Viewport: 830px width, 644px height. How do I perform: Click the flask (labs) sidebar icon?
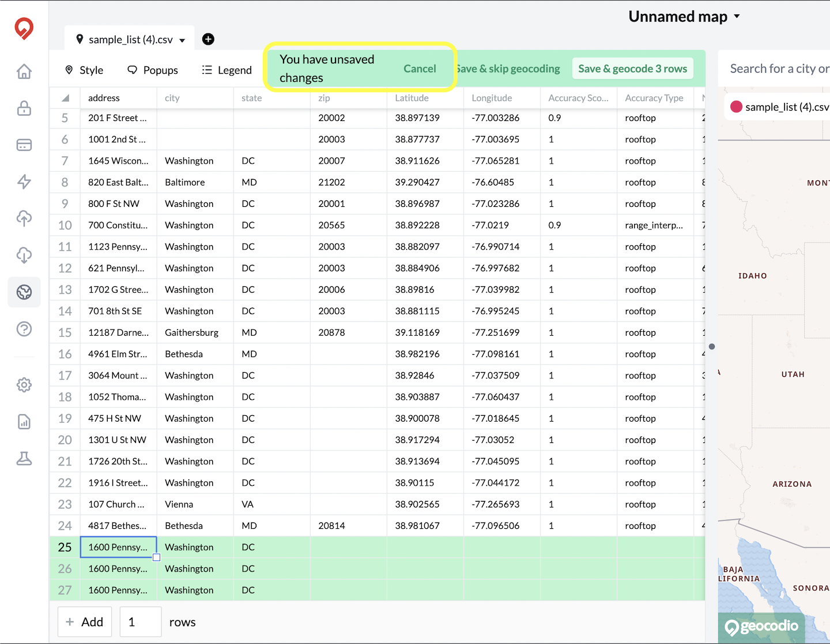24,458
